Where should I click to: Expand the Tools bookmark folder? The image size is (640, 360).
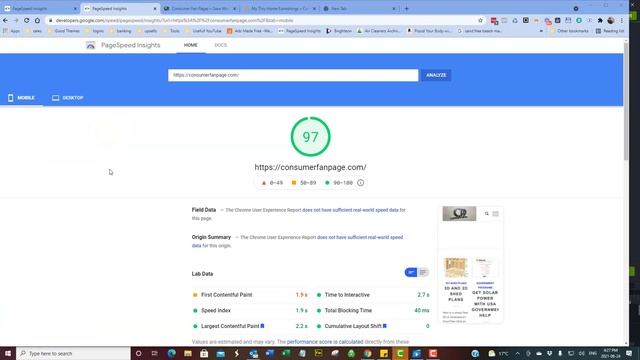pyautogui.click(x=171, y=31)
